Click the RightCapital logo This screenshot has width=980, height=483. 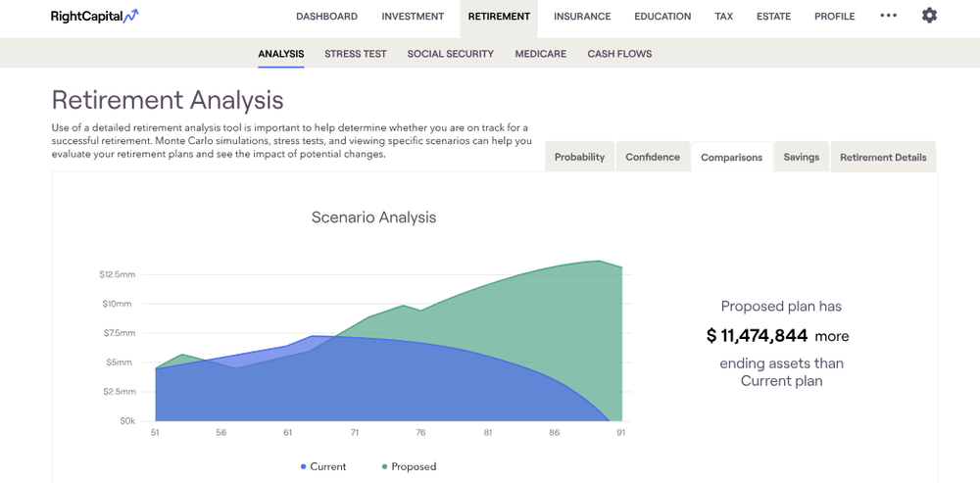pos(95,16)
